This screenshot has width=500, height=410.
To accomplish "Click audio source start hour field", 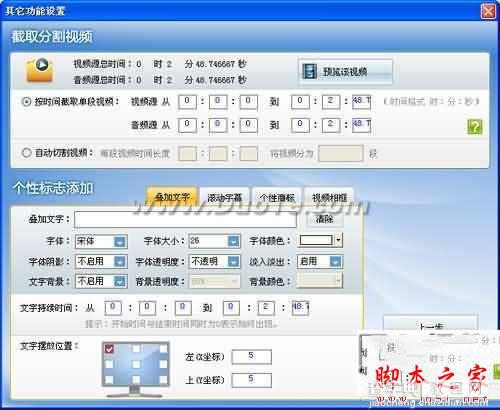I will tap(187, 125).
